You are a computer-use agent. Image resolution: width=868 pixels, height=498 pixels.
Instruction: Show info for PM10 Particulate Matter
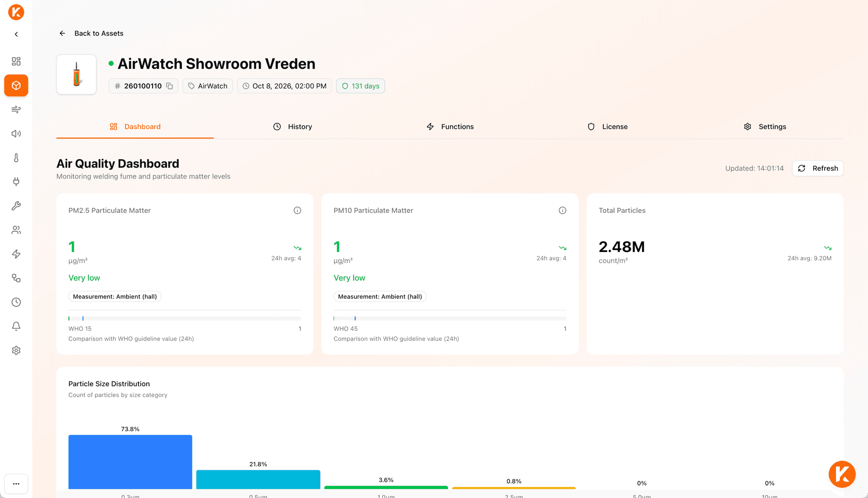(x=563, y=210)
